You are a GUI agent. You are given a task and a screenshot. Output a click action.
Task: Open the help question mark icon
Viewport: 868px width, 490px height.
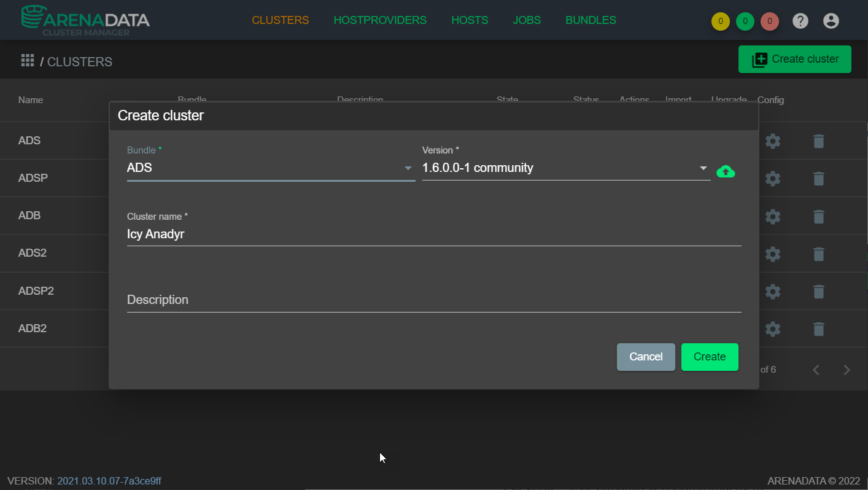tap(800, 20)
